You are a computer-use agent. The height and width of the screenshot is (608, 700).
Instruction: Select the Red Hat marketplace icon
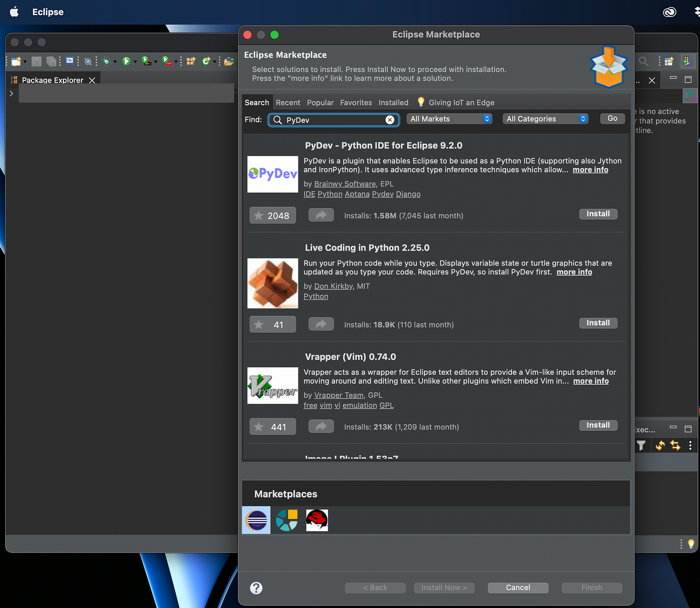(x=317, y=520)
